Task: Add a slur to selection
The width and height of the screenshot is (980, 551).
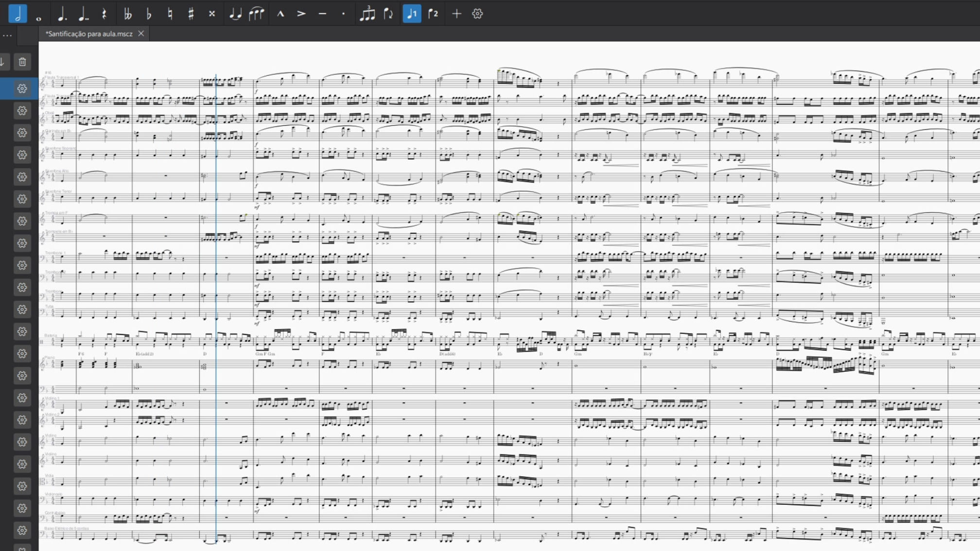Action: click(x=256, y=14)
